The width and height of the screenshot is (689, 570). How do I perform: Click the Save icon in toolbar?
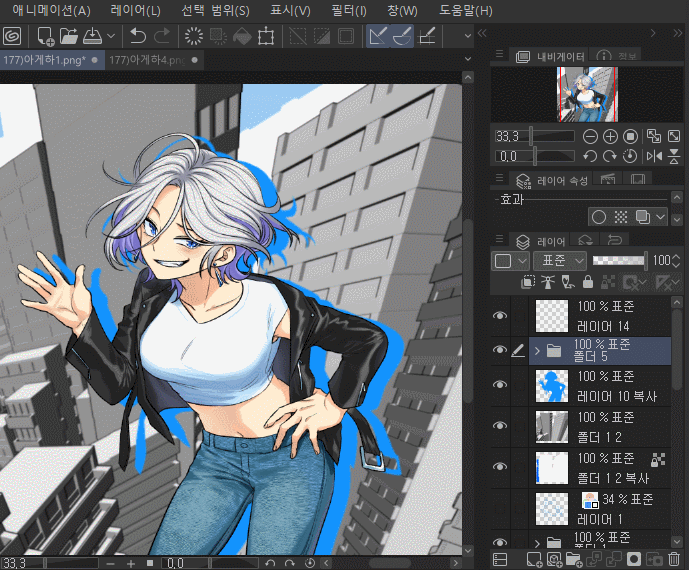[92, 36]
